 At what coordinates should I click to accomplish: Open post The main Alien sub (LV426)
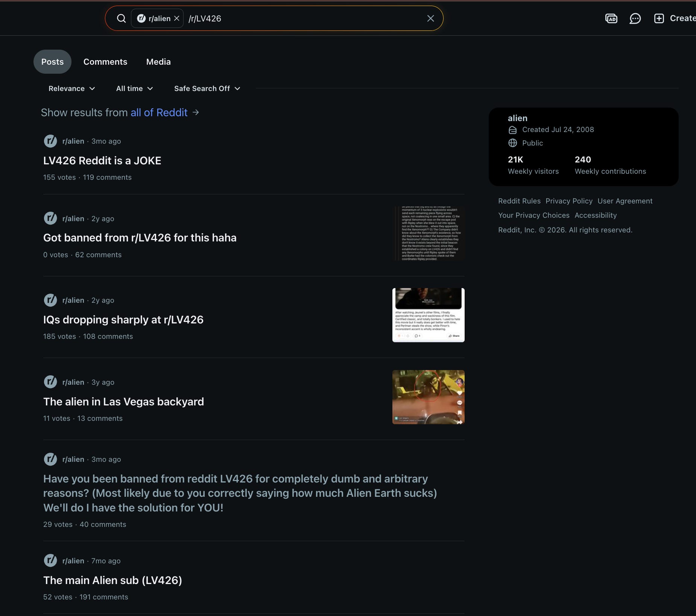(x=113, y=580)
